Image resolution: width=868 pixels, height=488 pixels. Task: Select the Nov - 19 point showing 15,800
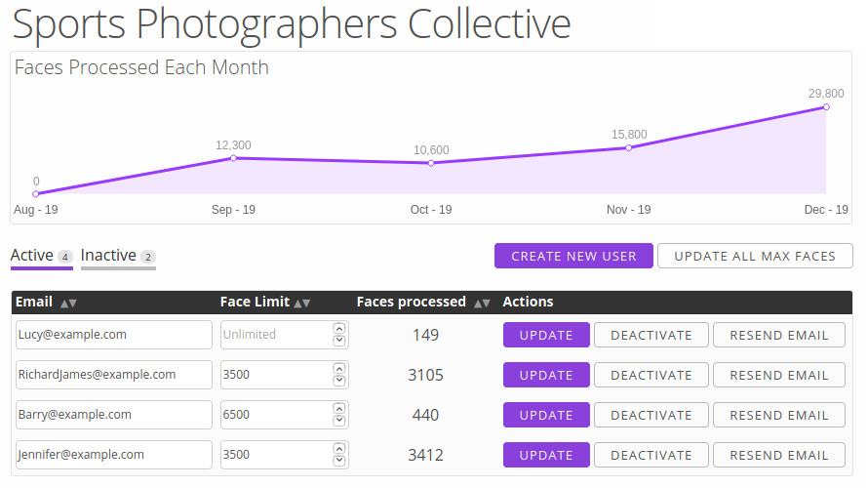(628, 147)
